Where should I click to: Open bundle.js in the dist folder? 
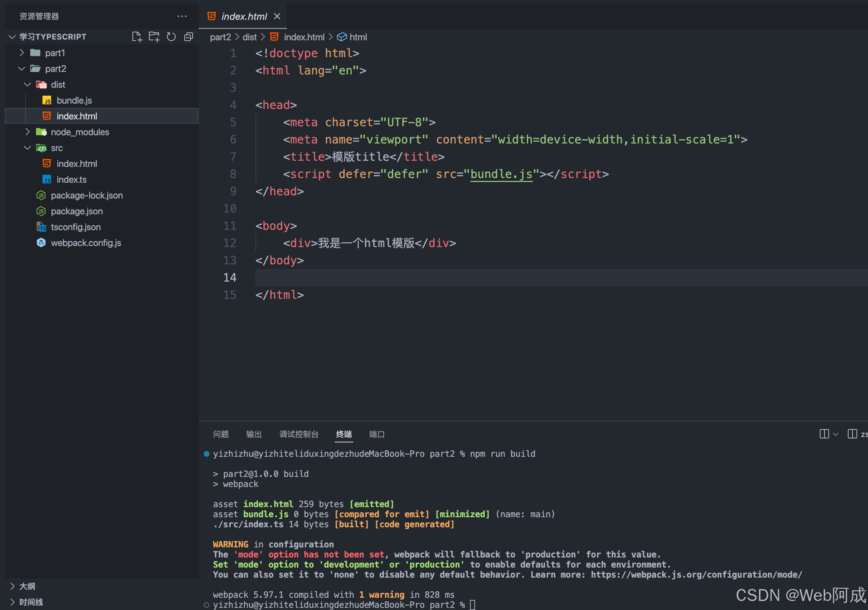[x=74, y=101]
